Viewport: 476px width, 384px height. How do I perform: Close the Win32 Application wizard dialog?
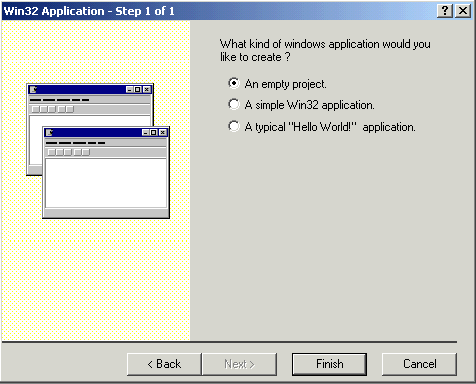coord(463,11)
